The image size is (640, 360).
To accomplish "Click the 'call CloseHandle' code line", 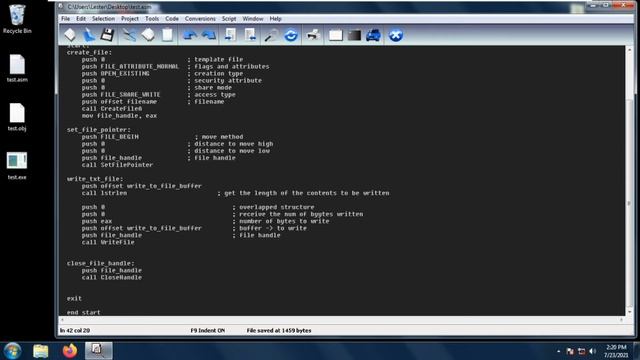I will (x=112, y=278).
